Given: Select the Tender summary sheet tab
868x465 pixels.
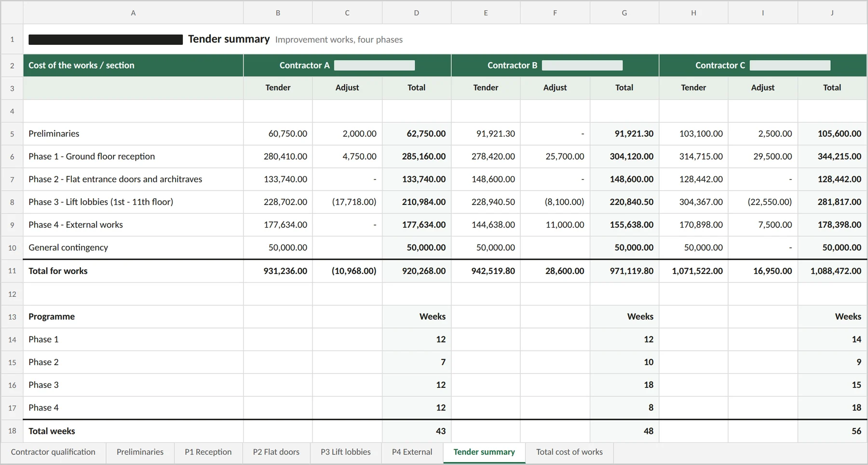Looking at the screenshot, I should pos(484,452).
